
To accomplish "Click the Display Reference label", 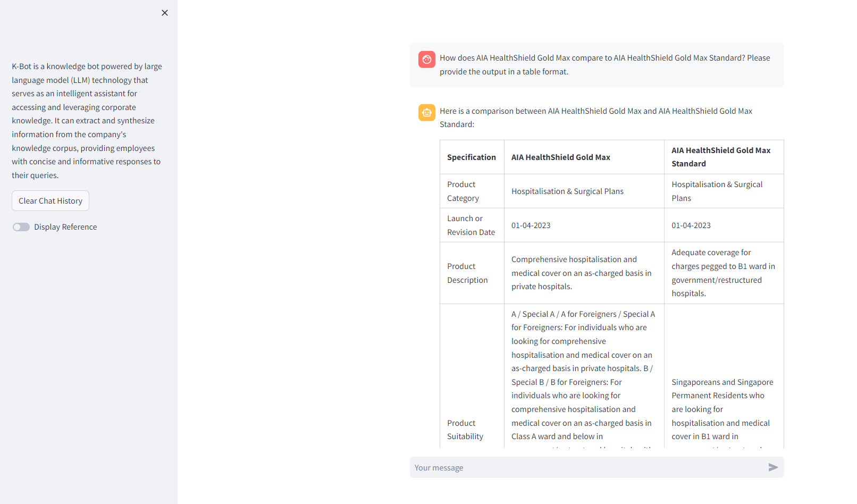I will [x=65, y=227].
